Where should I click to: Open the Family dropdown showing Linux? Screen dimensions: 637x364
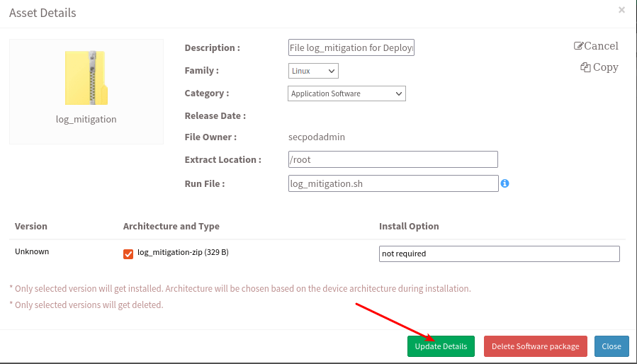coord(313,71)
